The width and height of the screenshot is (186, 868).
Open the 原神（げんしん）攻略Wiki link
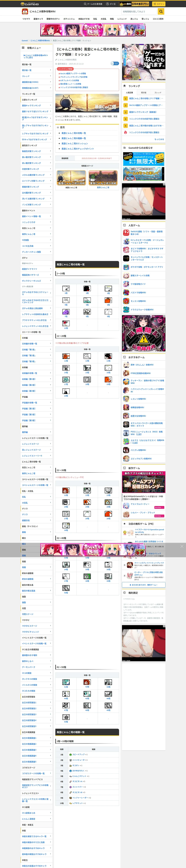(142, 365)
